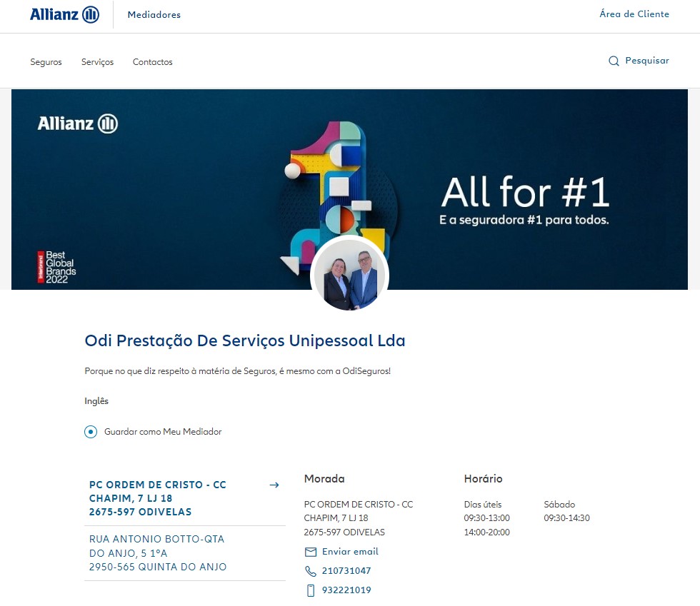
Task: Click the 14:00-20:00 weekday hours
Action: (486, 532)
